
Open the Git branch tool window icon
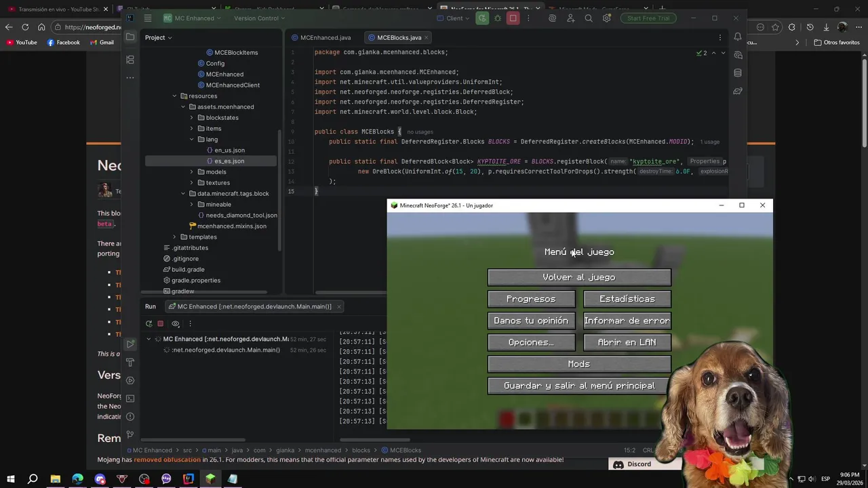(x=130, y=434)
